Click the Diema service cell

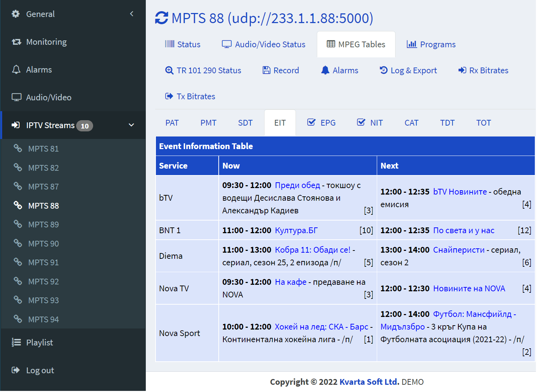187,256
